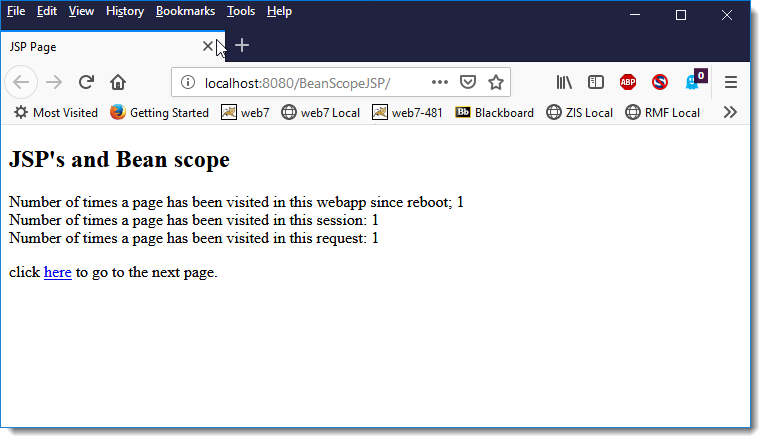Open the web7 bookmark
Screen dimensions: 766x443
245,113
